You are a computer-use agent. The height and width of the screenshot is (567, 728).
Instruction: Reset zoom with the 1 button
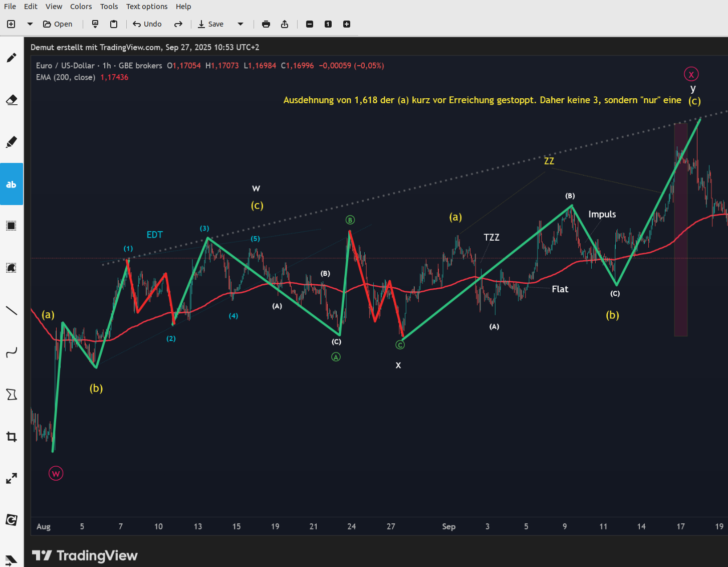(328, 24)
